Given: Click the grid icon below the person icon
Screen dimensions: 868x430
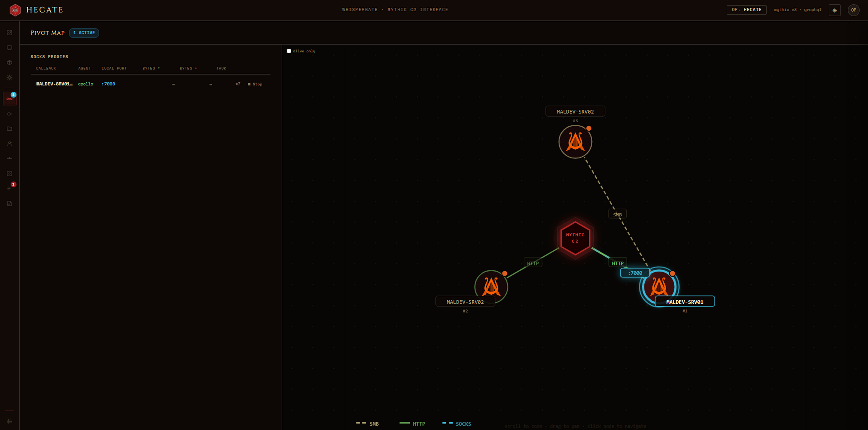Looking at the screenshot, I should (x=9, y=174).
